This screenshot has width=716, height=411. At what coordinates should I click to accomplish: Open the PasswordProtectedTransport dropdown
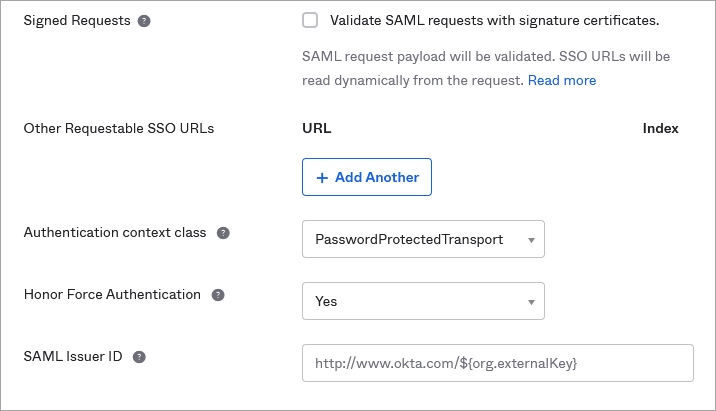click(x=423, y=240)
